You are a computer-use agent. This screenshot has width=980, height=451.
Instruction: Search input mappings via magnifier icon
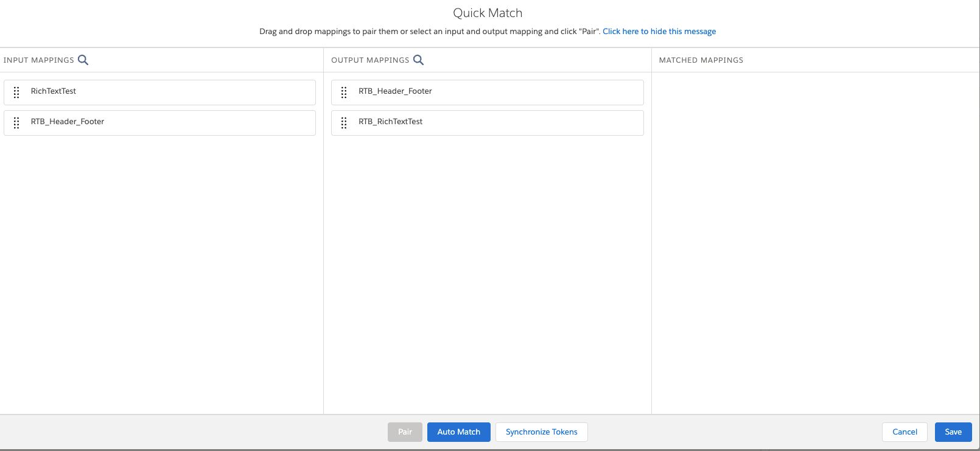pyautogui.click(x=83, y=60)
